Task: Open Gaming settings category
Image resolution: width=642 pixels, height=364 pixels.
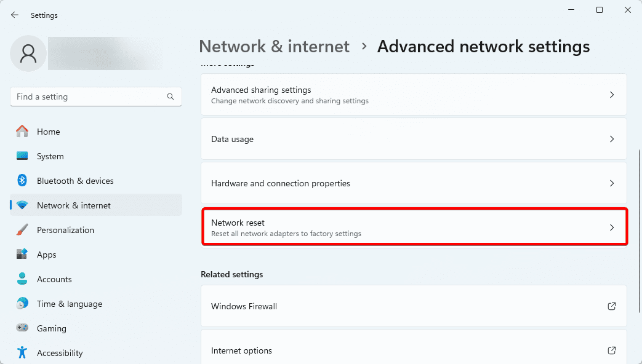Action: (x=96, y=328)
